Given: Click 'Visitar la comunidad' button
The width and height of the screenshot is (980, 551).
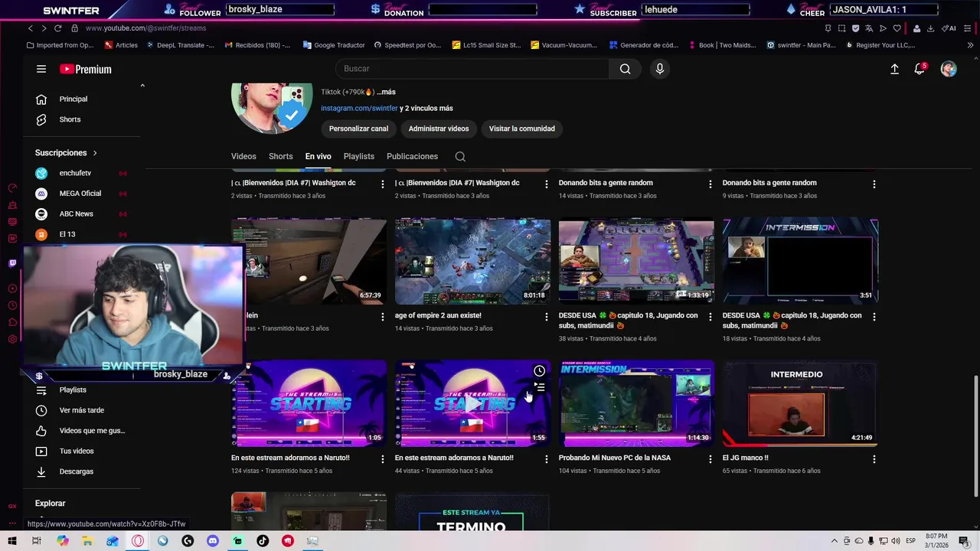Looking at the screenshot, I should pos(522,129).
